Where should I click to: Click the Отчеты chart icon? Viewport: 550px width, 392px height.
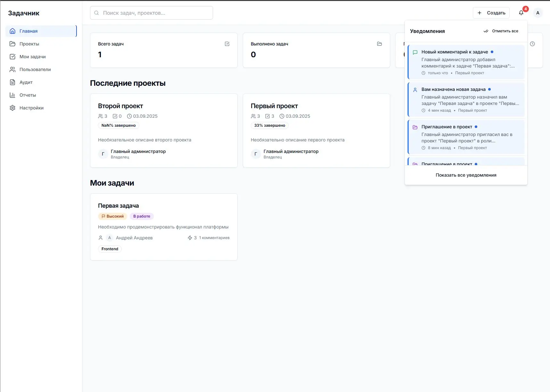click(12, 95)
